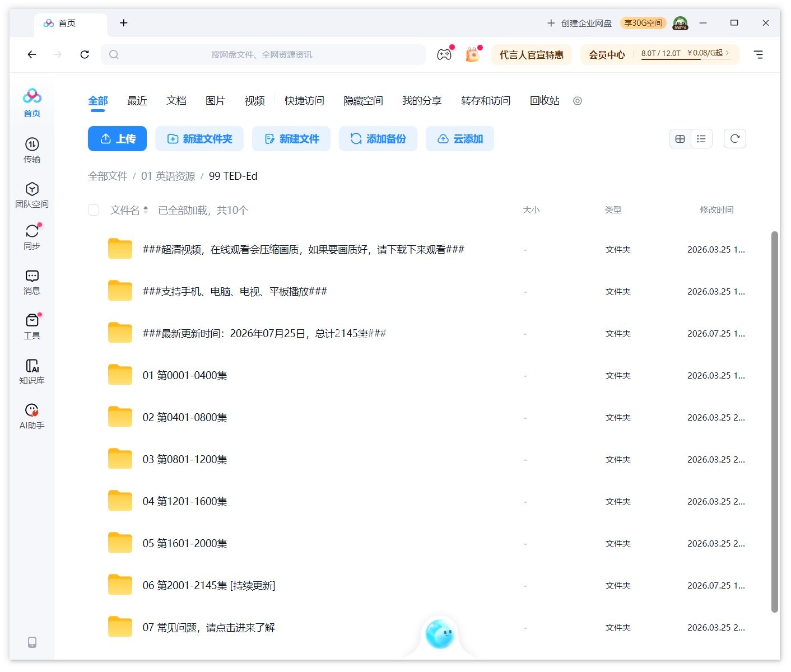The image size is (791, 672).
Task: Click the user avatar icon
Action: [x=680, y=23]
